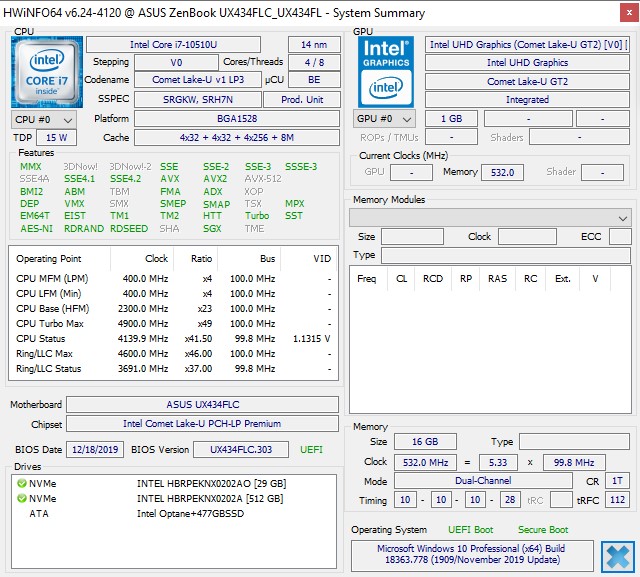640x577 pixels.
Task: Click the Dual-Channel mode field
Action: [483, 480]
